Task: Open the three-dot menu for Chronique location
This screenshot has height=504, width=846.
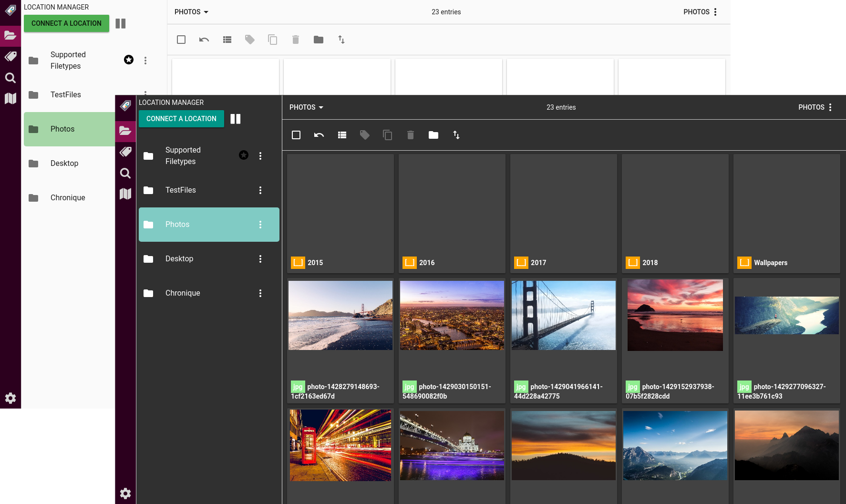Action: [260, 293]
